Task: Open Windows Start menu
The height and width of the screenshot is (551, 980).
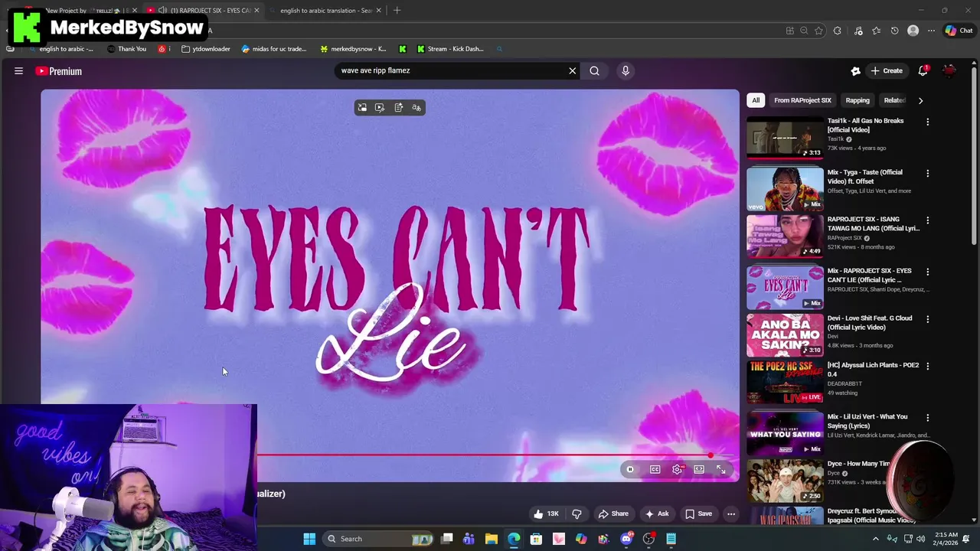Action: tap(309, 539)
